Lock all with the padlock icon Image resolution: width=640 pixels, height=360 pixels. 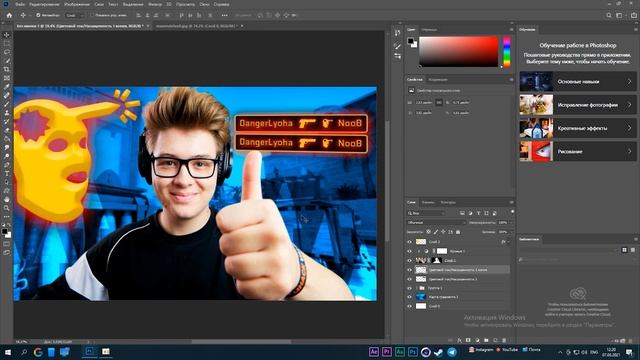tap(458, 232)
